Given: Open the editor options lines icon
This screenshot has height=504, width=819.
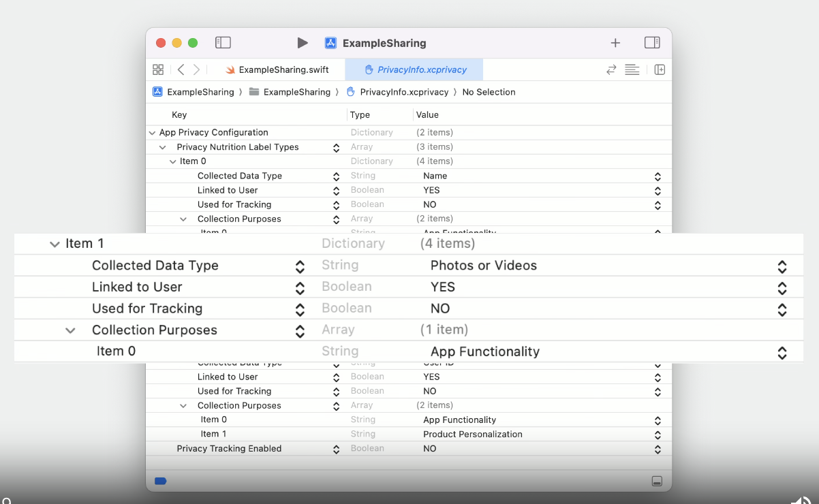Looking at the screenshot, I should (x=632, y=69).
